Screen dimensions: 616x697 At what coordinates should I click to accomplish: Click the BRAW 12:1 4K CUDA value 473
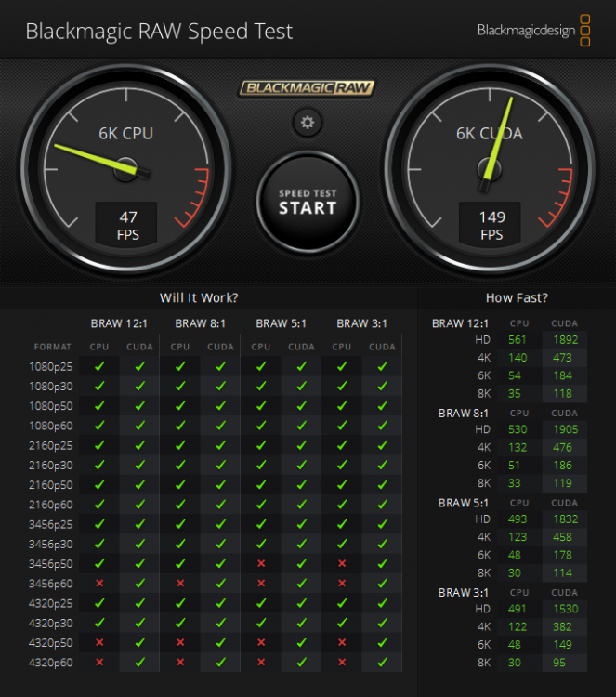562,358
